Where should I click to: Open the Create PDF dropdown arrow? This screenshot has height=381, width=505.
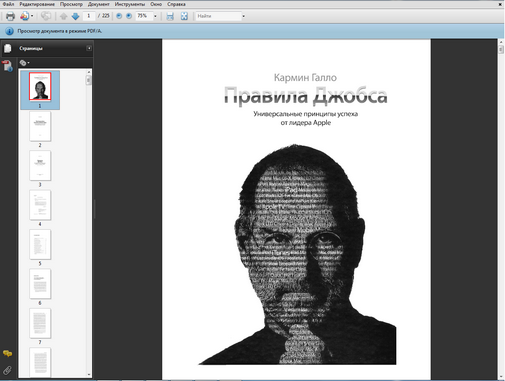(32, 16)
